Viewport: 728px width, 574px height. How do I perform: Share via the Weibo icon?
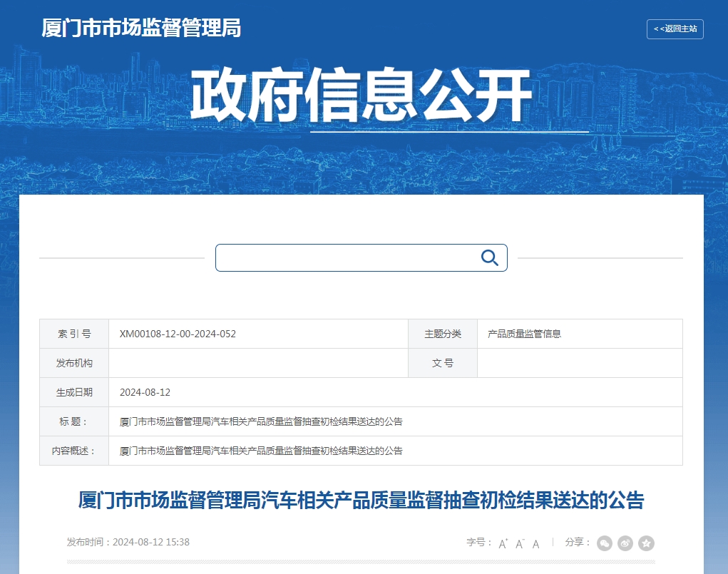click(625, 543)
